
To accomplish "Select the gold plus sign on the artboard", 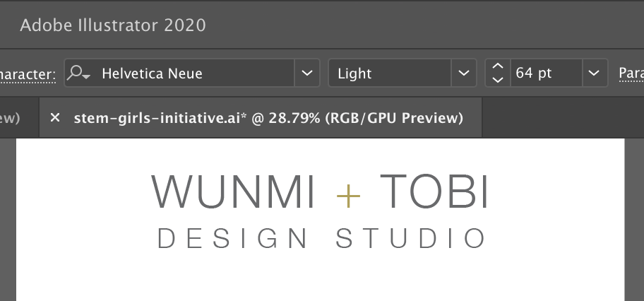I will pos(348,193).
